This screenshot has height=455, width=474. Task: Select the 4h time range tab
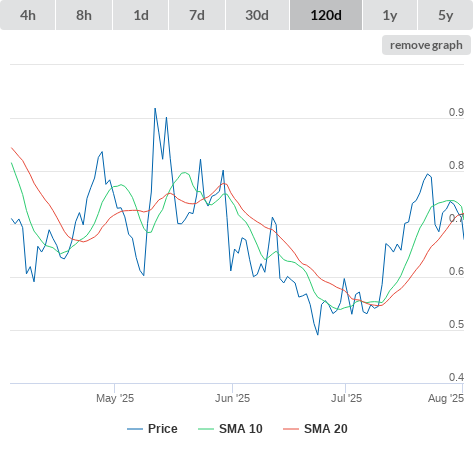(x=27, y=15)
